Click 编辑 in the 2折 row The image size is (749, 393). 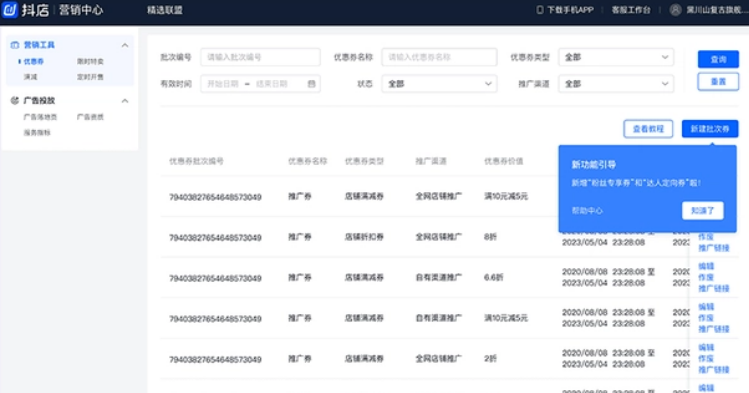point(706,347)
